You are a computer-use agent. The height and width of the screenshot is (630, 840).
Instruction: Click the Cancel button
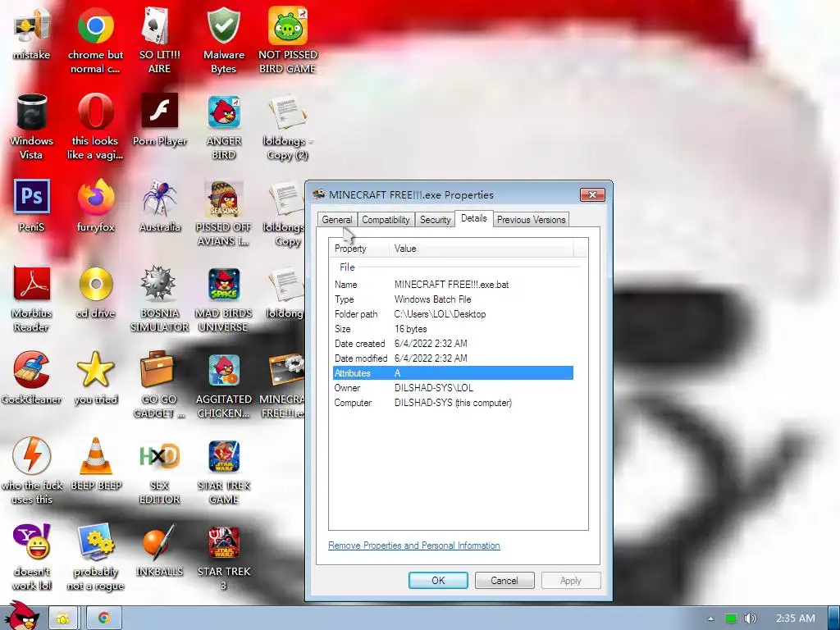tap(504, 581)
